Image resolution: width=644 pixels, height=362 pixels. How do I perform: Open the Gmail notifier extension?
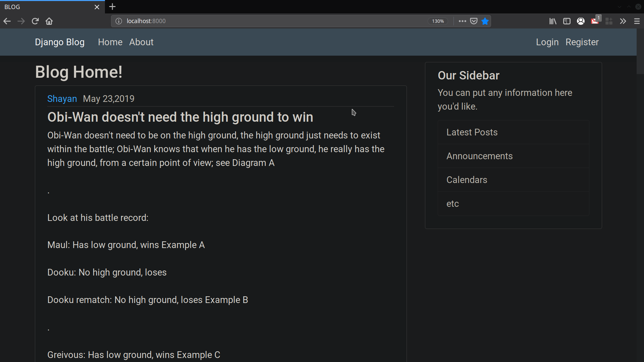coord(595,21)
